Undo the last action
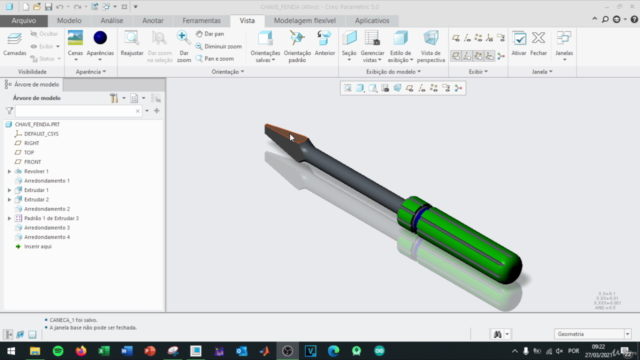Viewport: 640px width, 360px height. pos(60,7)
